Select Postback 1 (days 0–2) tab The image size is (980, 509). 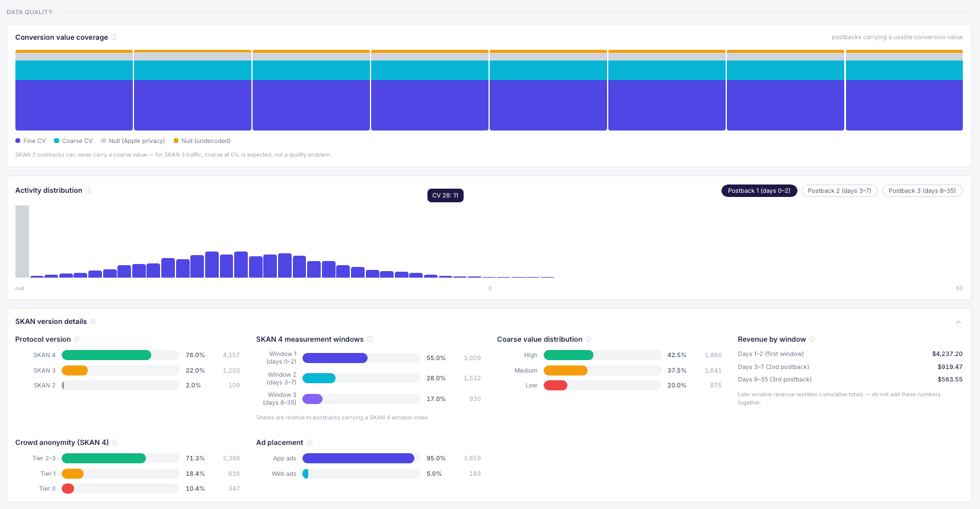click(759, 190)
